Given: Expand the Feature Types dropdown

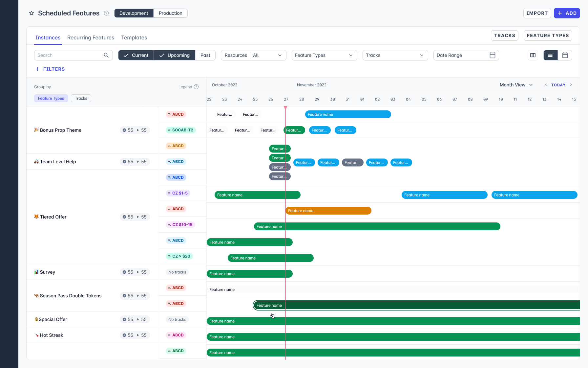Looking at the screenshot, I should [x=324, y=55].
